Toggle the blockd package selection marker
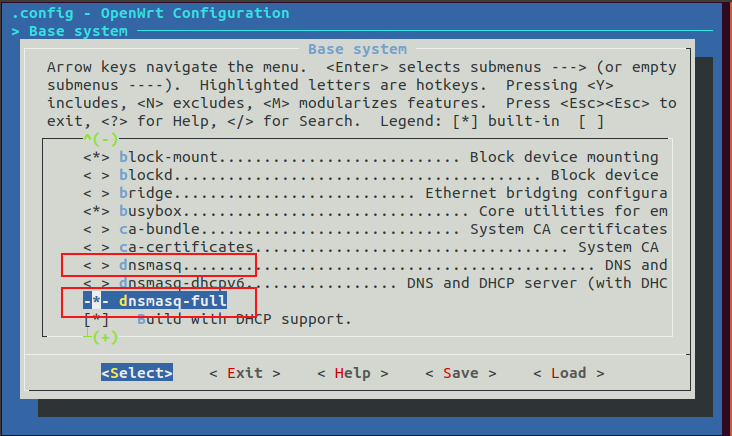Screen dimensions: 732x436 [96, 176]
